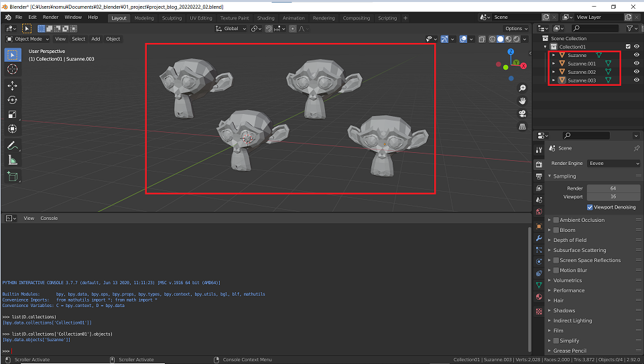The width and height of the screenshot is (644, 364).
Task: Click the pan view hand icon
Action: (x=523, y=101)
